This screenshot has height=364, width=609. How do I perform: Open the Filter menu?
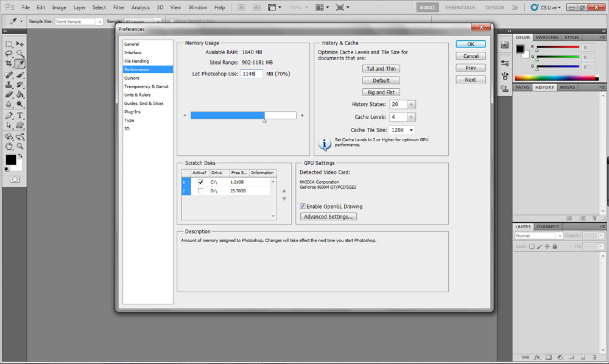point(119,7)
